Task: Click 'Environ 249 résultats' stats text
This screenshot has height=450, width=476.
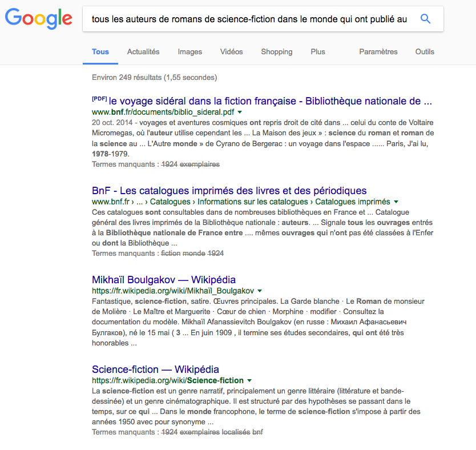Action: pyautogui.click(x=155, y=78)
